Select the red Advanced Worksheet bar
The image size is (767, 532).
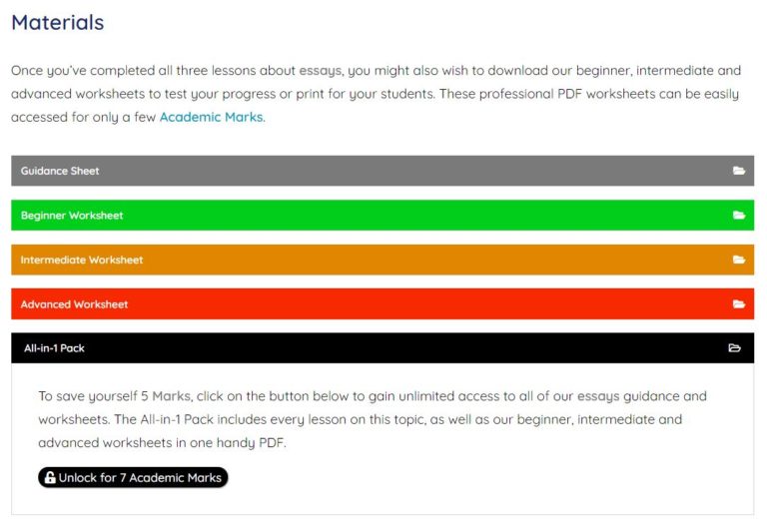[383, 304]
